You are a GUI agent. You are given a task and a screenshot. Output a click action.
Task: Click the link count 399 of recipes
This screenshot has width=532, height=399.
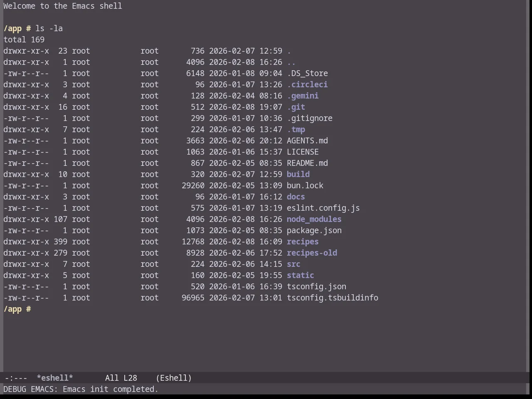click(x=60, y=241)
